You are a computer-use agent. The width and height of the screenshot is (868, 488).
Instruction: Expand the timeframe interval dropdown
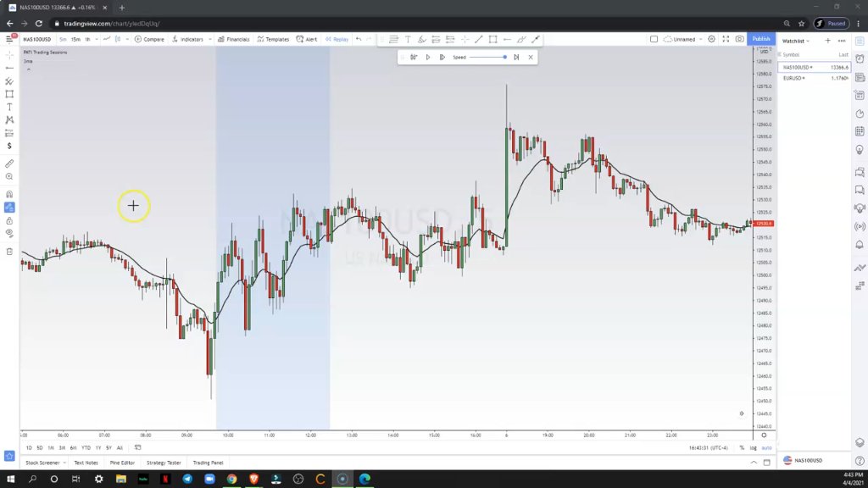tap(97, 39)
